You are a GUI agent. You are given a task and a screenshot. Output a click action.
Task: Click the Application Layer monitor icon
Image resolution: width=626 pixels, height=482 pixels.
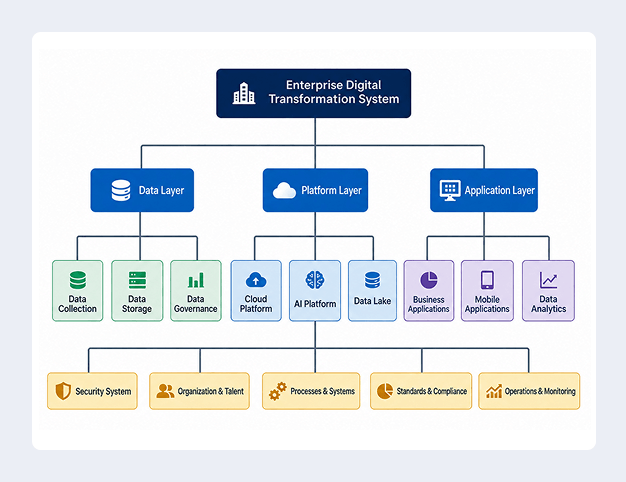[x=450, y=190]
